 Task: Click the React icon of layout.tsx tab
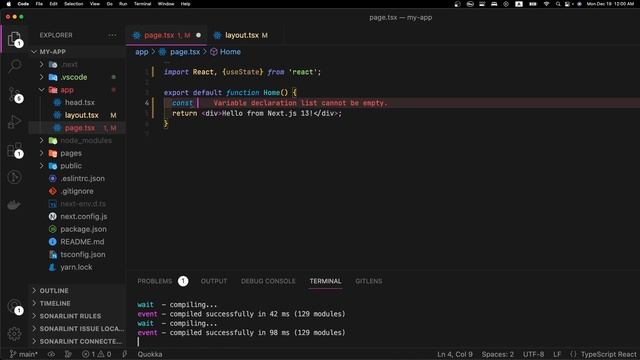(x=217, y=36)
